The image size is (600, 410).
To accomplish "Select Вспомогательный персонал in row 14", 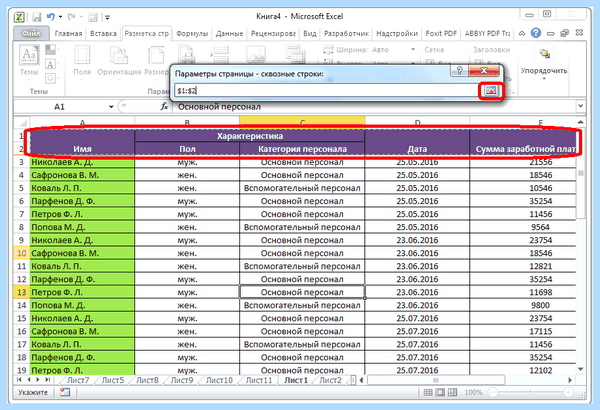I will [302, 305].
